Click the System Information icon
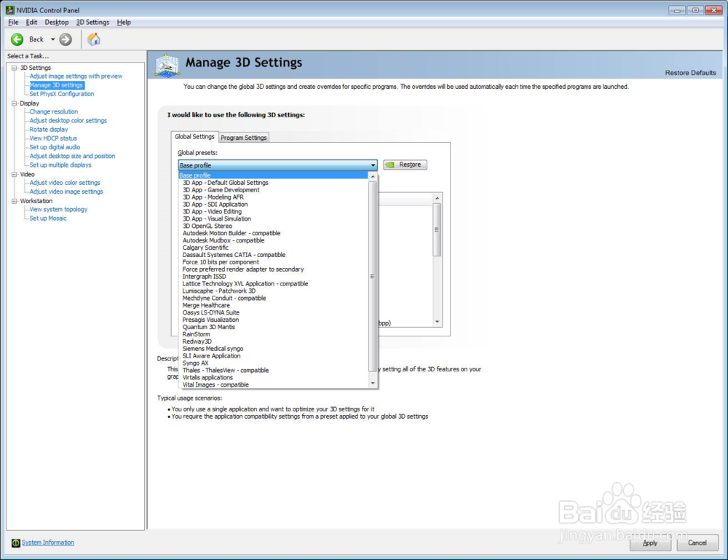The height and width of the screenshot is (560, 728). coord(16,543)
